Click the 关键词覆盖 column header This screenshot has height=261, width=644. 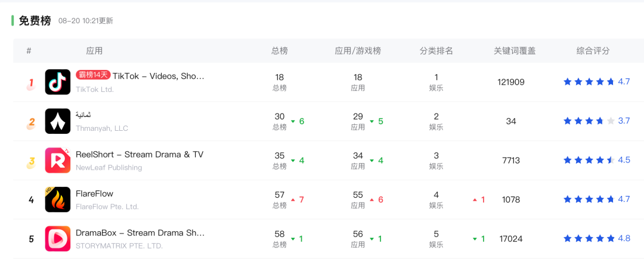coord(515,51)
